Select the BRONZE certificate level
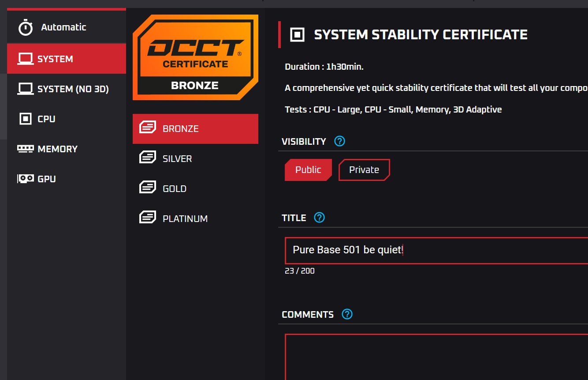The width and height of the screenshot is (588, 380). pyautogui.click(x=195, y=129)
